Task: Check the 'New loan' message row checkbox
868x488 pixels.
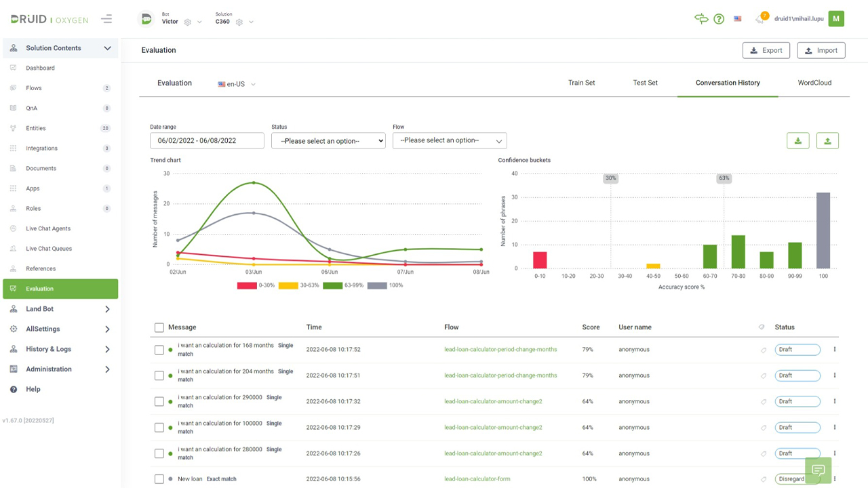Action: 159,479
